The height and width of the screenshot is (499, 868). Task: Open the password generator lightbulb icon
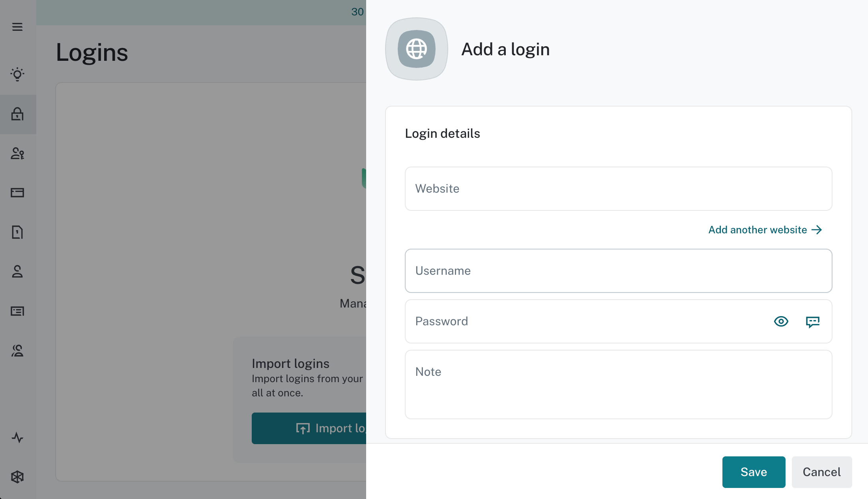(18, 74)
